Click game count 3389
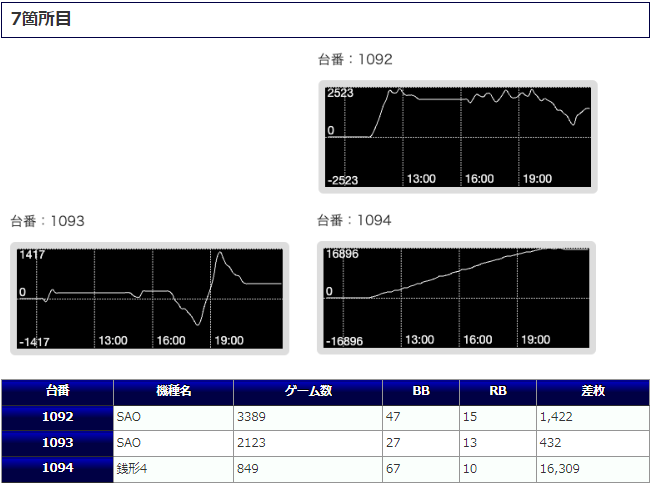 pos(251,417)
